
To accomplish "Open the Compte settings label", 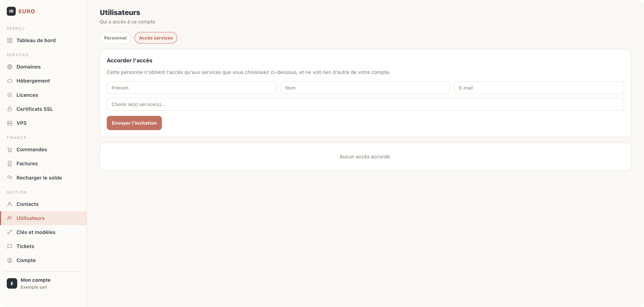I will (x=26, y=260).
